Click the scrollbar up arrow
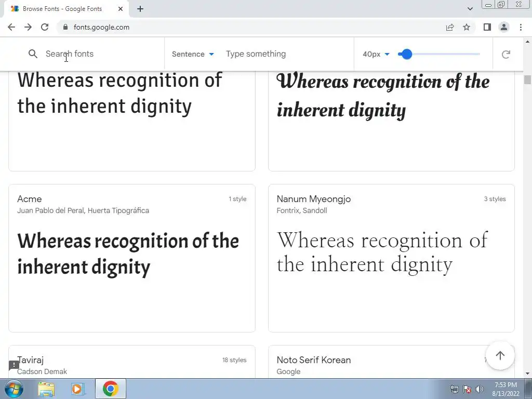This screenshot has width=532, height=399. (x=527, y=42)
